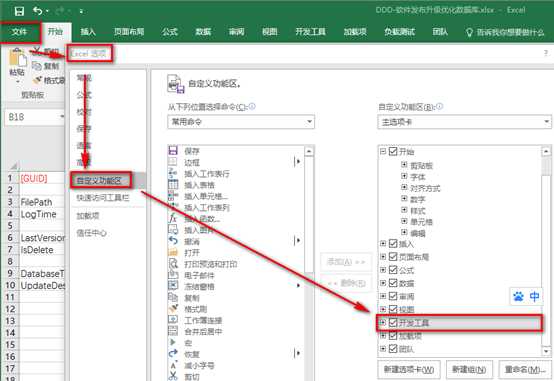Select the 插入单元格 insert cells icon
The width and height of the screenshot is (554, 381).
click(x=173, y=196)
